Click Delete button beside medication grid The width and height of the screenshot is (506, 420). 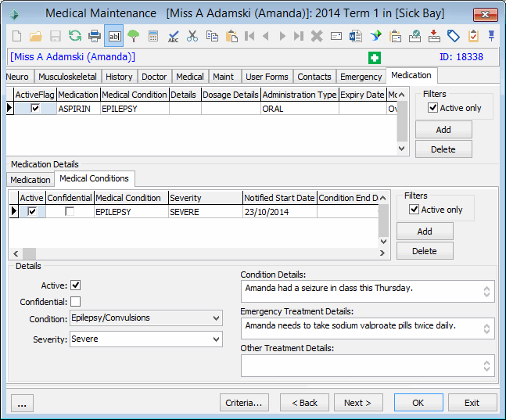pyautogui.click(x=443, y=149)
